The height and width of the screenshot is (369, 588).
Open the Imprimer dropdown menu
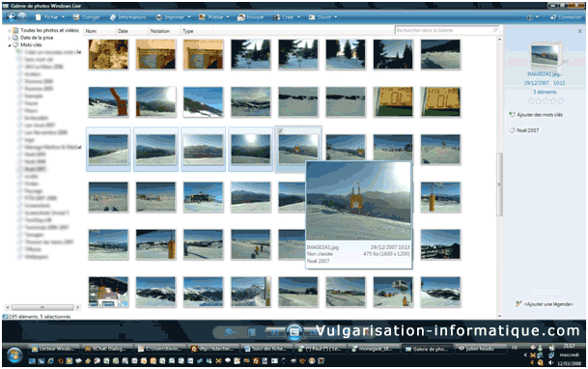174,17
